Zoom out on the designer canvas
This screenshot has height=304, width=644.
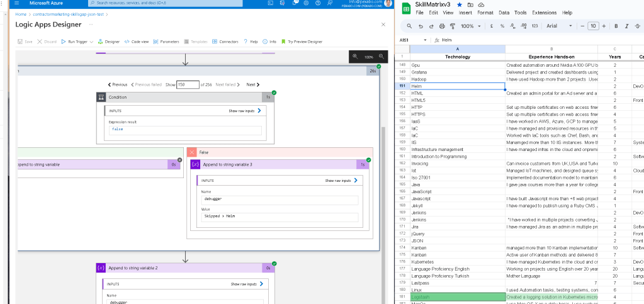tap(381, 57)
